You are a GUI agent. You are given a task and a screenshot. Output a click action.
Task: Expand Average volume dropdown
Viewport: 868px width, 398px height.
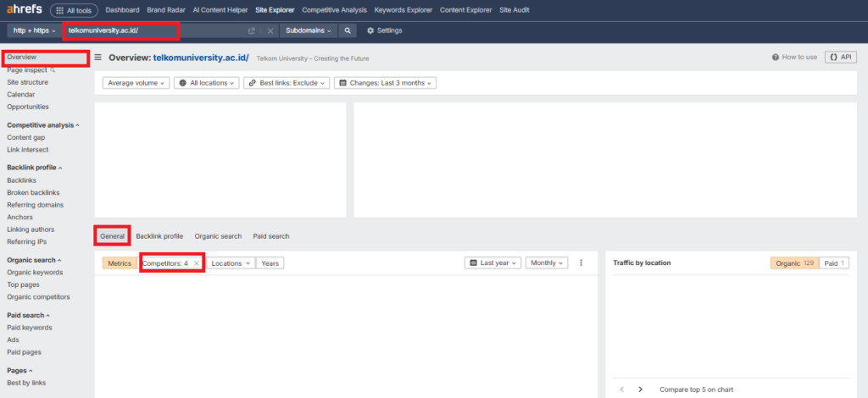136,83
